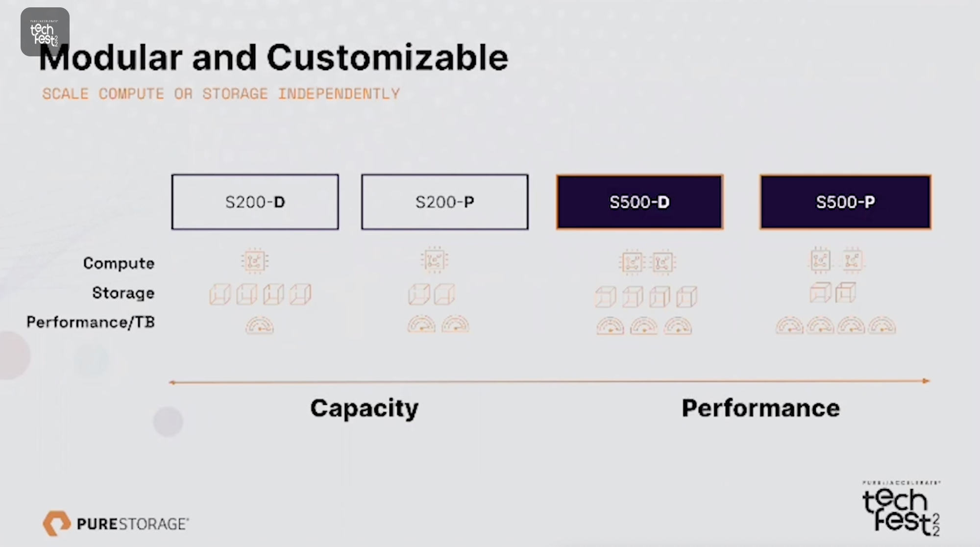Click the S200-P compute chip icon
The image size is (980, 547).
pos(434,260)
